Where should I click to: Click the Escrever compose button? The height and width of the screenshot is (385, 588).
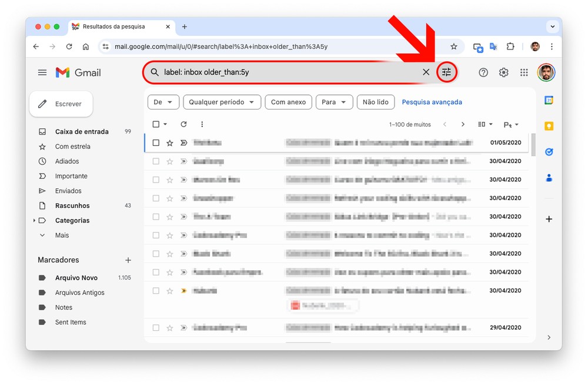coord(61,104)
